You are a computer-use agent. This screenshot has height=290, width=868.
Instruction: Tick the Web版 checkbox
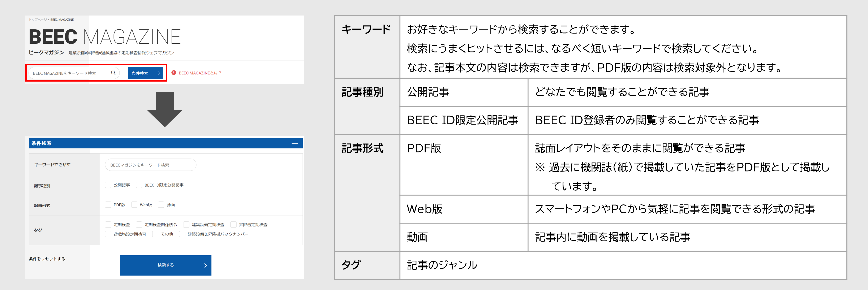134,205
